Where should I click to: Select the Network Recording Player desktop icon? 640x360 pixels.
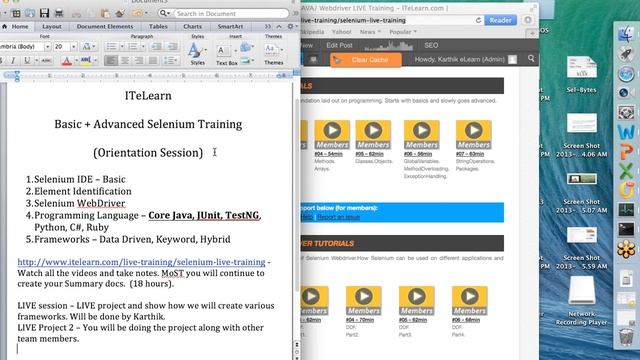click(x=582, y=301)
